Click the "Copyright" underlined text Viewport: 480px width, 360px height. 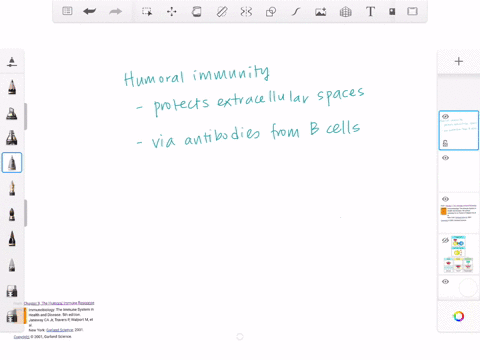coord(21,337)
